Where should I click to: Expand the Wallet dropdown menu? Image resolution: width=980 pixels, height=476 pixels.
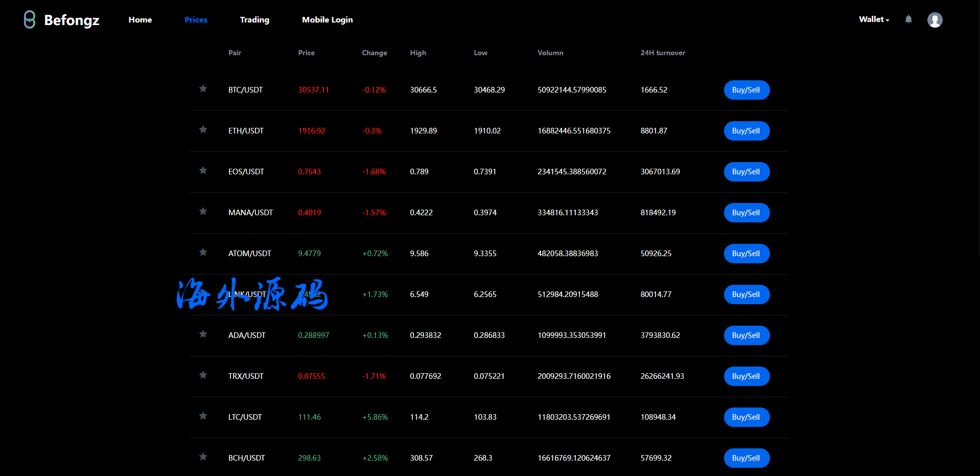coord(874,19)
